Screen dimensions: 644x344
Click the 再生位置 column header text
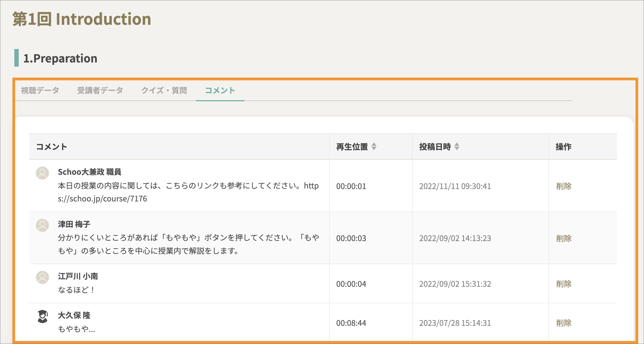352,147
